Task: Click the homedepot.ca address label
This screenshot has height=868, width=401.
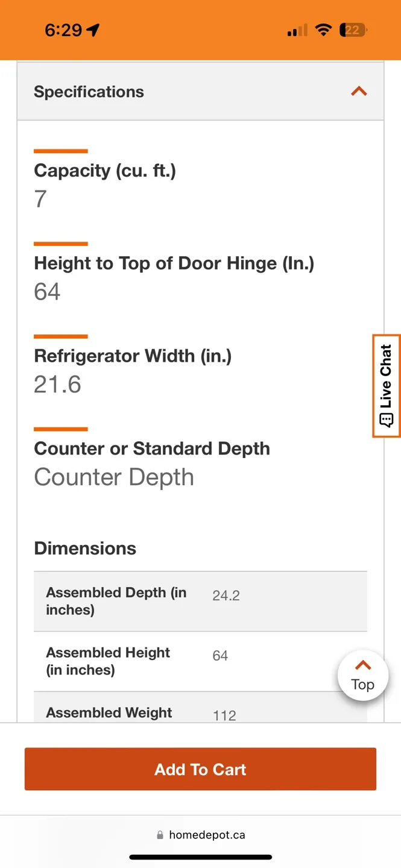Action: point(208,834)
